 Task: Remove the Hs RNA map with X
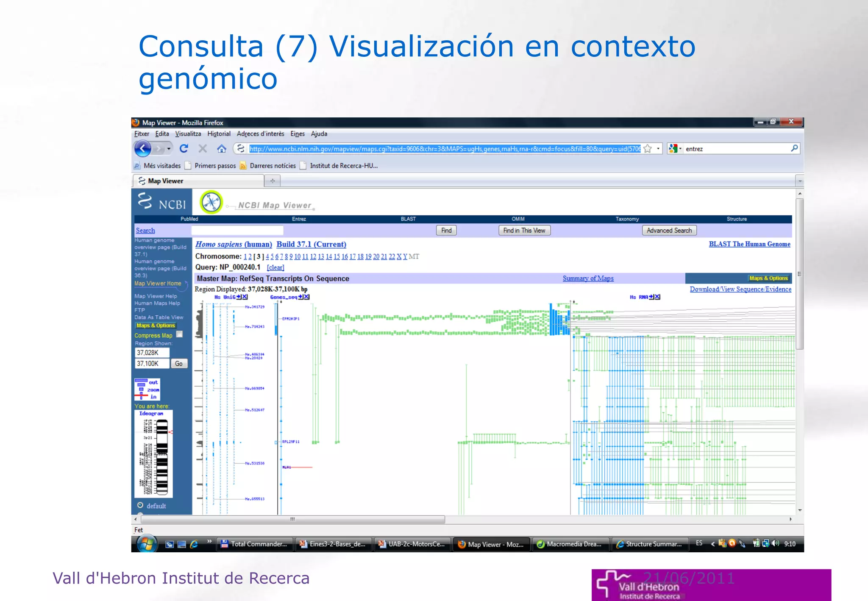657,297
